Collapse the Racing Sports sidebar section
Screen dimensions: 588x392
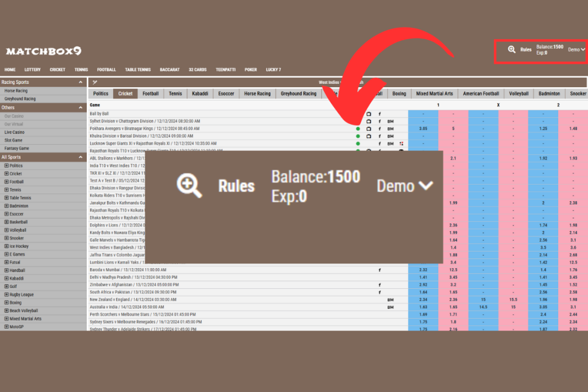(x=80, y=82)
